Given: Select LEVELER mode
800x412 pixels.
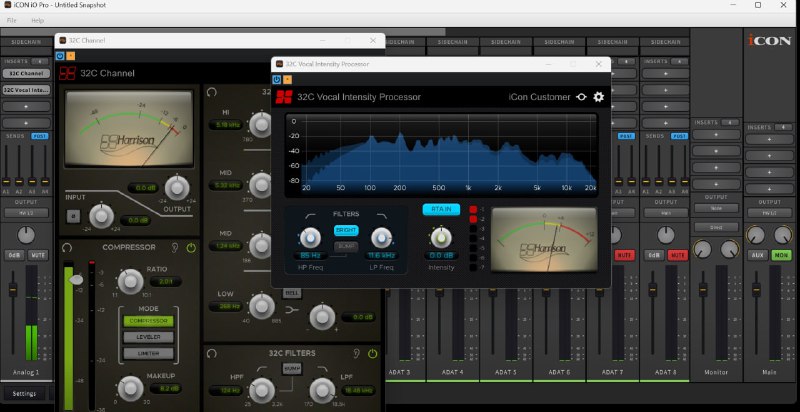Looking at the screenshot, I should click(148, 337).
